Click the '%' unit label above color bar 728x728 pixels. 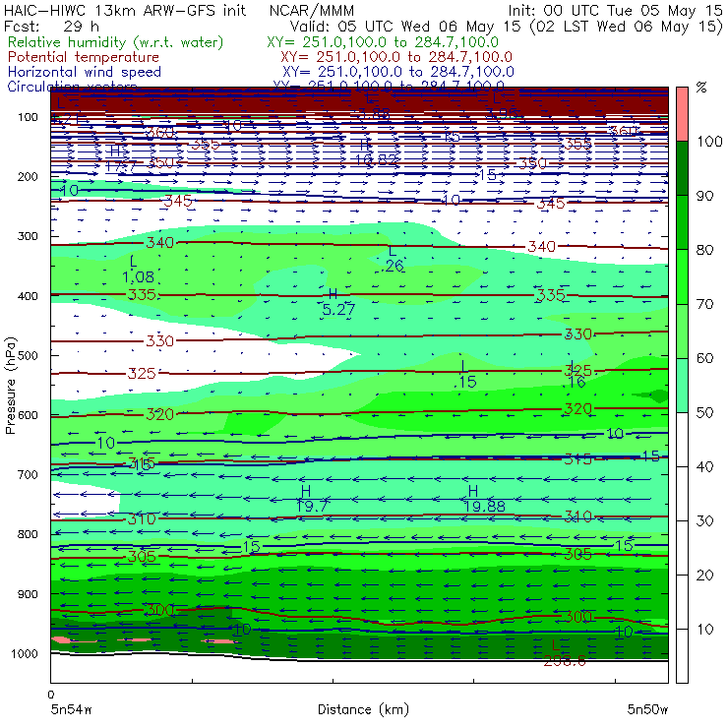701,88
